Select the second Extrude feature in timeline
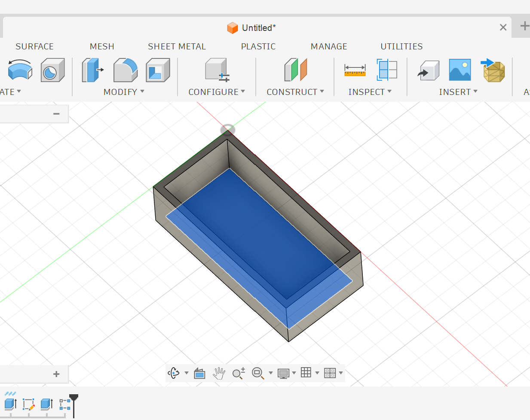The width and height of the screenshot is (530, 420). 47,404
